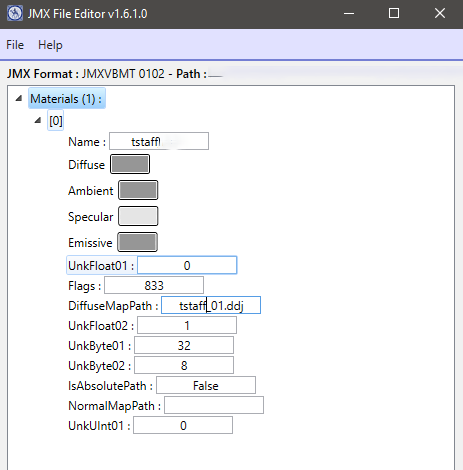Maximize the JMX File Editor window
The image size is (463, 470).
(x=394, y=14)
